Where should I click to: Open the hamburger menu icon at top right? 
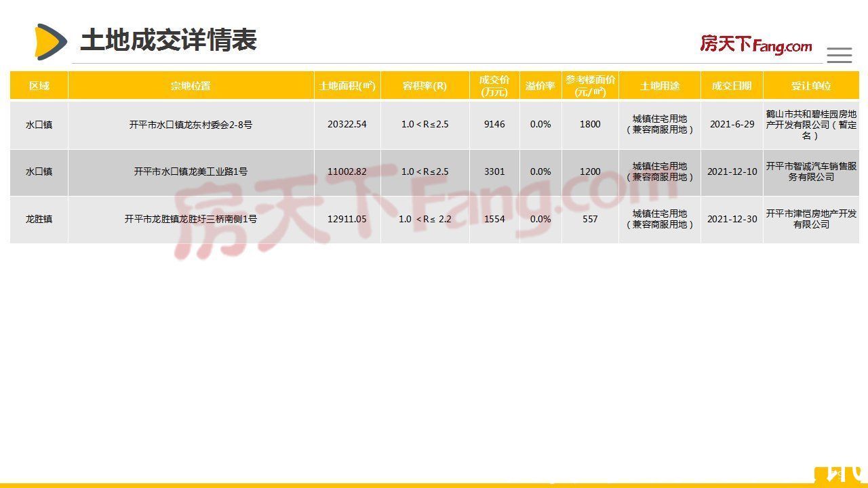[840, 55]
